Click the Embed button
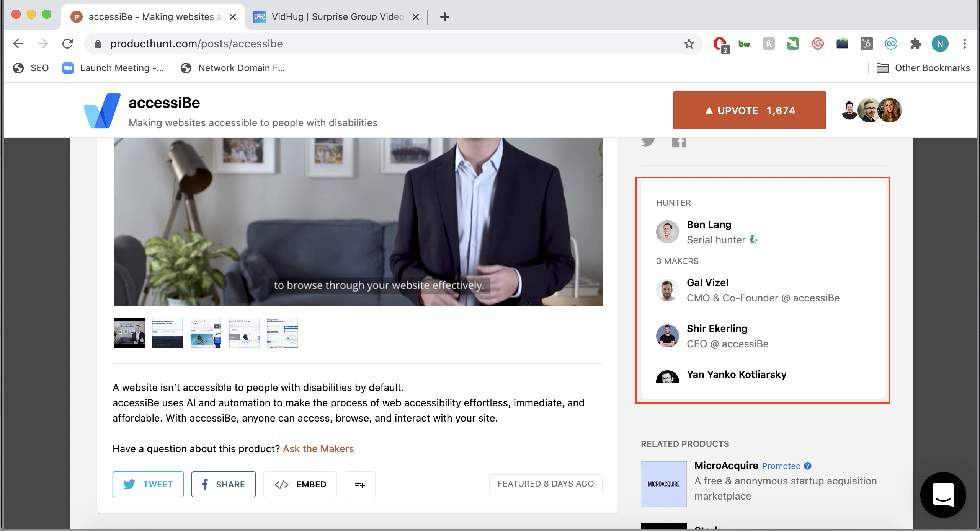The height and width of the screenshot is (531, 980). point(300,484)
